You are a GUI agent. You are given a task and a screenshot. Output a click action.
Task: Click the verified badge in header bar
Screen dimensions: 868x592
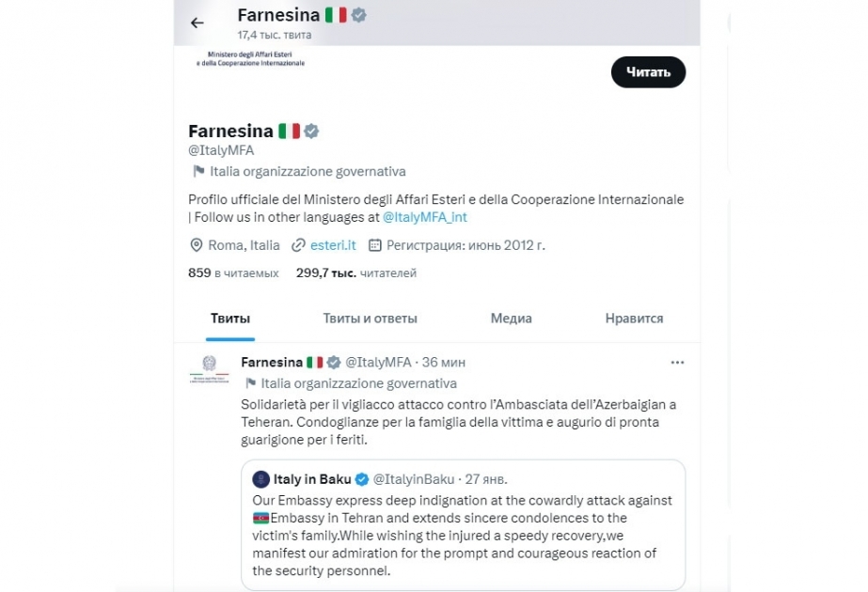click(358, 15)
